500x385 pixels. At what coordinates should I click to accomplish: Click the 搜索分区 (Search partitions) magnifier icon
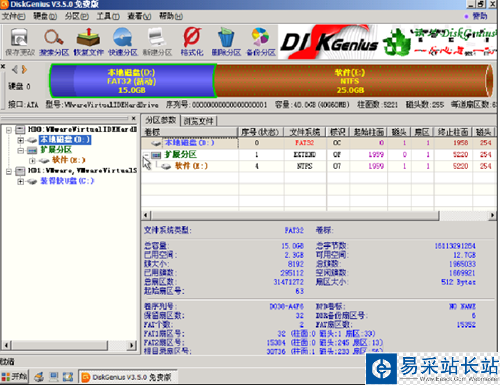[x=54, y=41]
